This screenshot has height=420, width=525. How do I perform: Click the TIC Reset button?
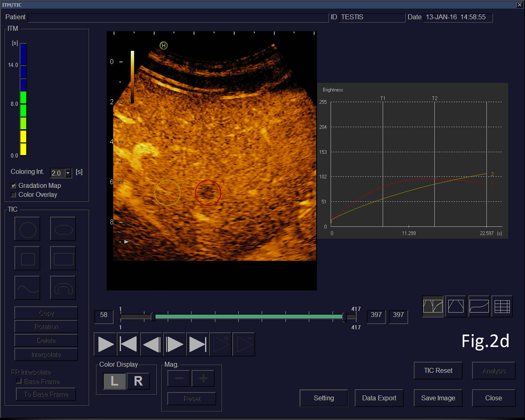(438, 371)
